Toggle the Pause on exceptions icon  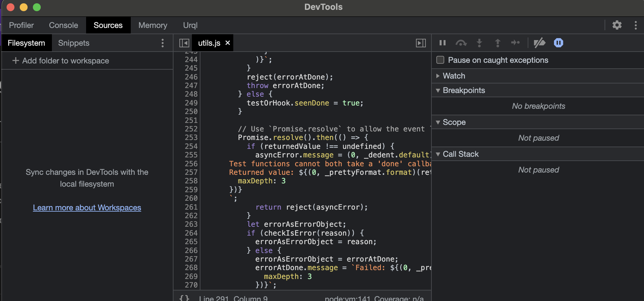558,43
